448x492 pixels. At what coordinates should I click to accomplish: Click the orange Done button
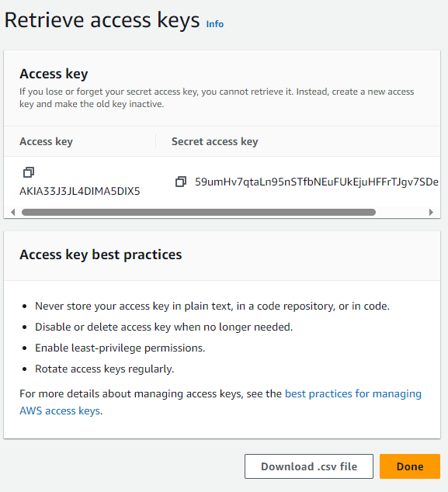click(410, 466)
